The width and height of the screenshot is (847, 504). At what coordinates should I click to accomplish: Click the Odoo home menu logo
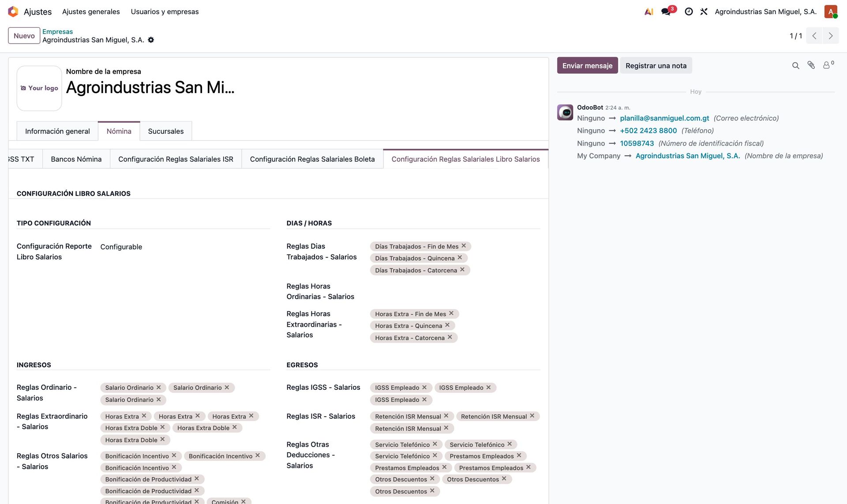click(x=13, y=11)
